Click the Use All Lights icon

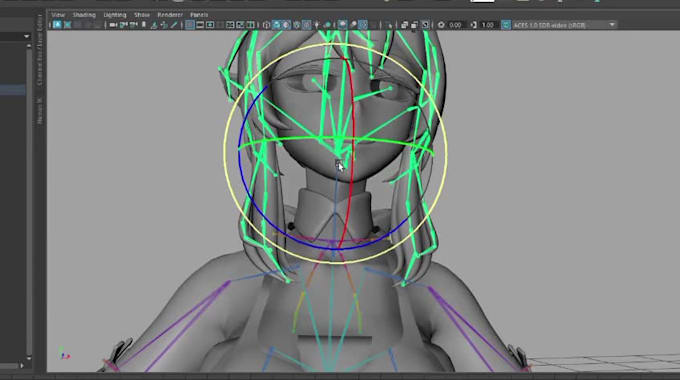tap(317, 25)
